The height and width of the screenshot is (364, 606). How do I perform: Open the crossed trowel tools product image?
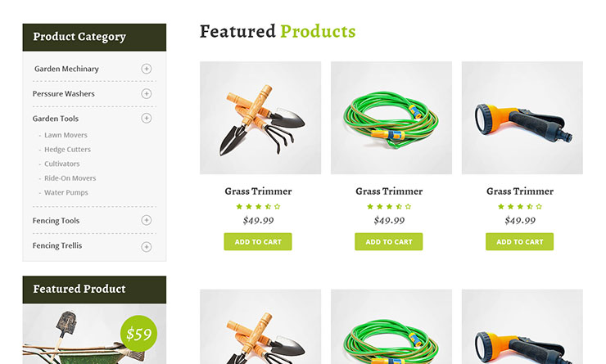pyautogui.click(x=260, y=118)
